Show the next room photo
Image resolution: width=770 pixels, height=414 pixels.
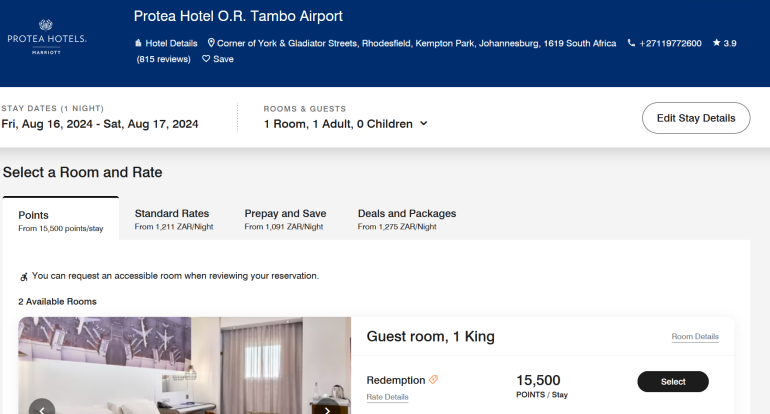[326, 408]
